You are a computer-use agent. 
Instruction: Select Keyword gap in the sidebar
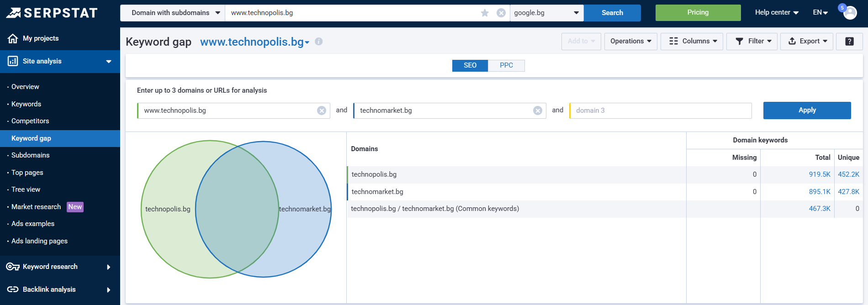click(60, 138)
